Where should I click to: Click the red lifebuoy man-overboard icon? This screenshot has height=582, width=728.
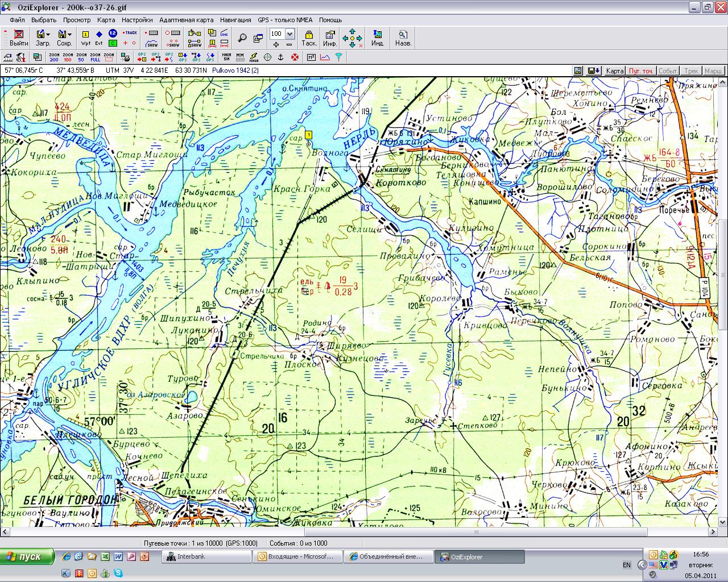point(295,57)
